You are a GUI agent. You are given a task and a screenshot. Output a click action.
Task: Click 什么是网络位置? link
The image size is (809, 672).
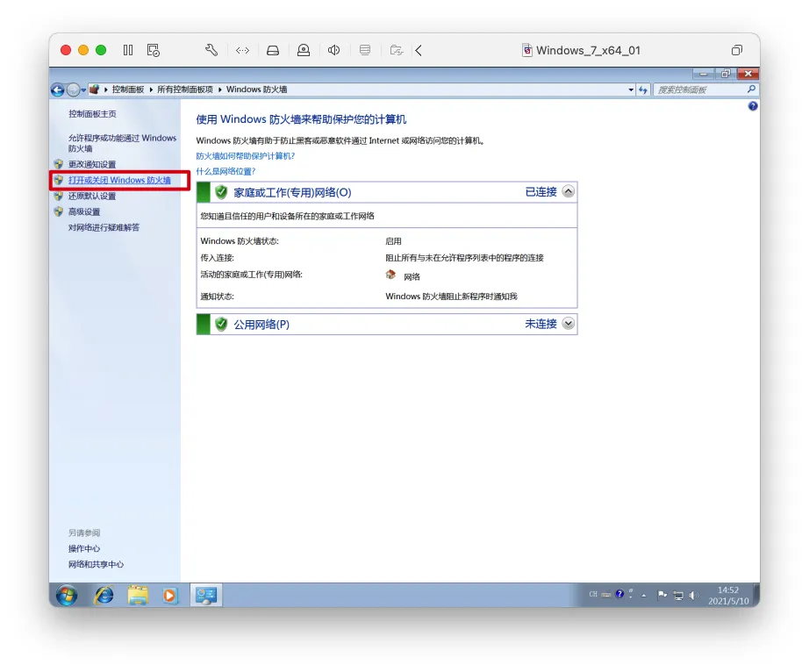tap(226, 171)
